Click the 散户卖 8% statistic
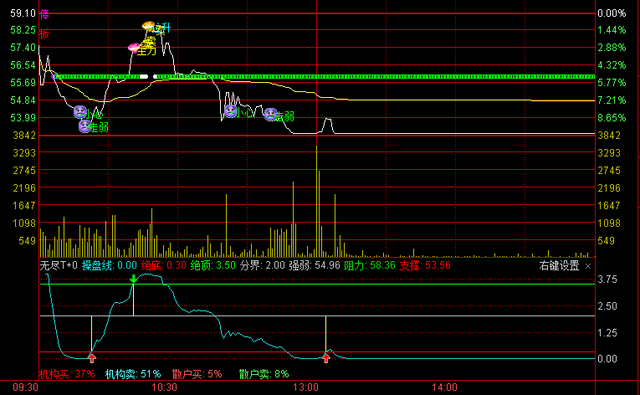640x395 pixels. click(x=264, y=374)
